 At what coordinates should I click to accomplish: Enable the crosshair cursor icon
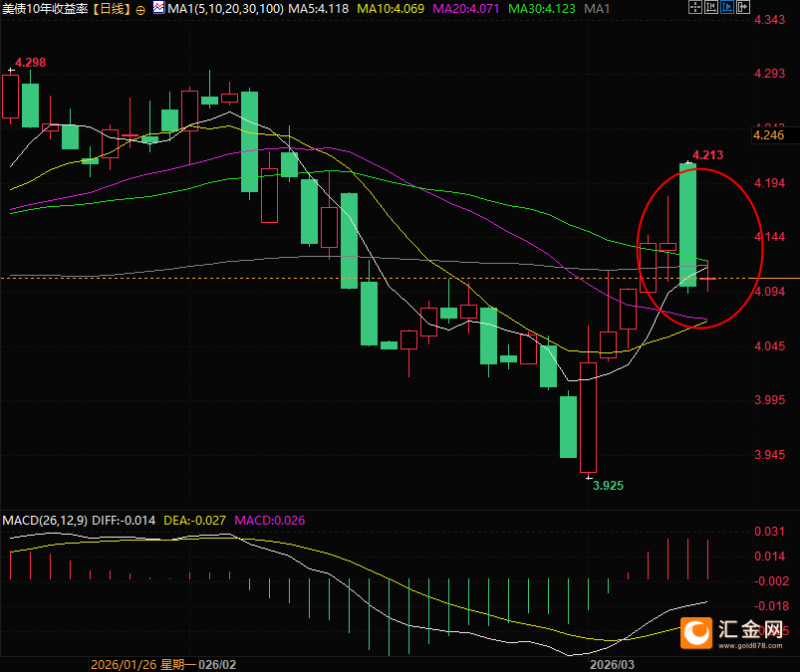[695, 7]
